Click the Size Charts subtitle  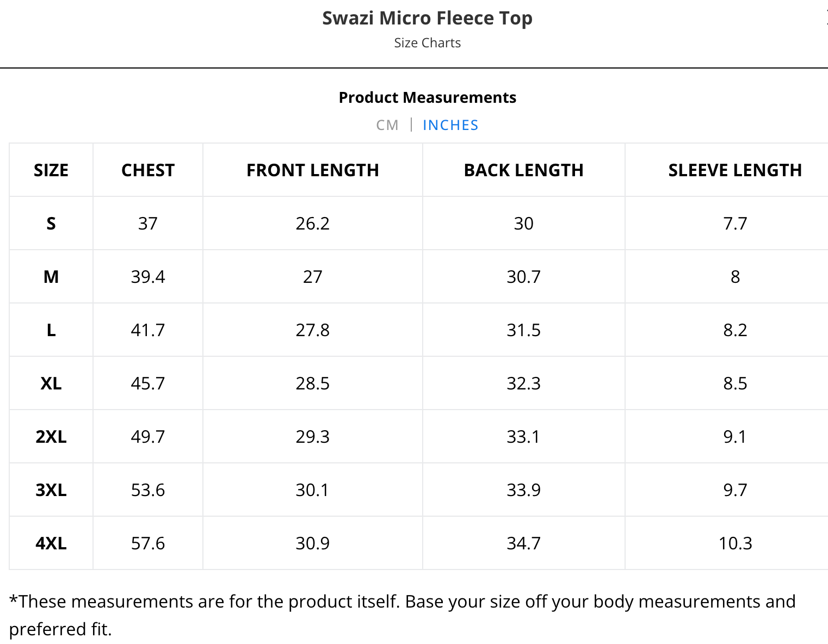click(x=427, y=43)
